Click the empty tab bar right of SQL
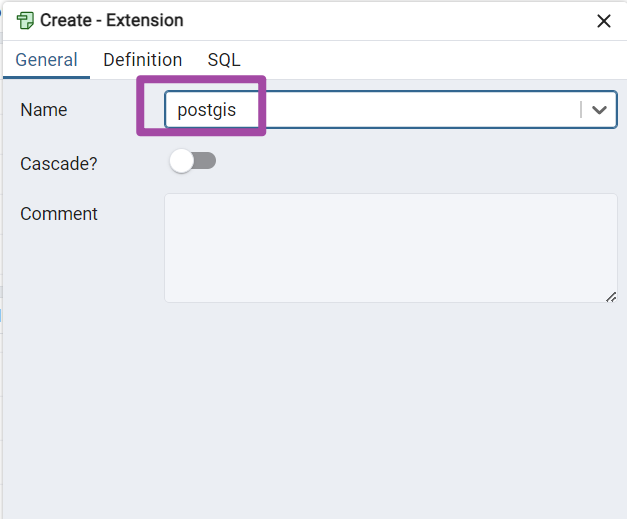Screen dimensions: 627x519 click(430, 60)
